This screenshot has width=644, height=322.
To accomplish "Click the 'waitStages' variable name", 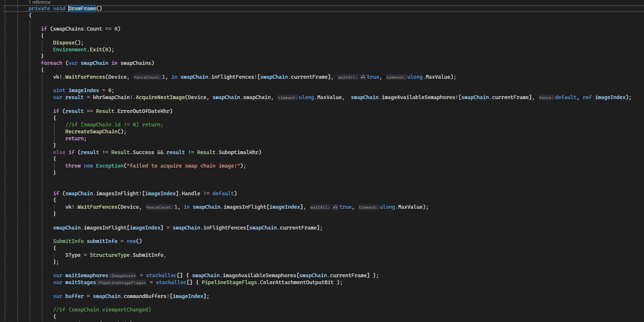I will (81, 282).
